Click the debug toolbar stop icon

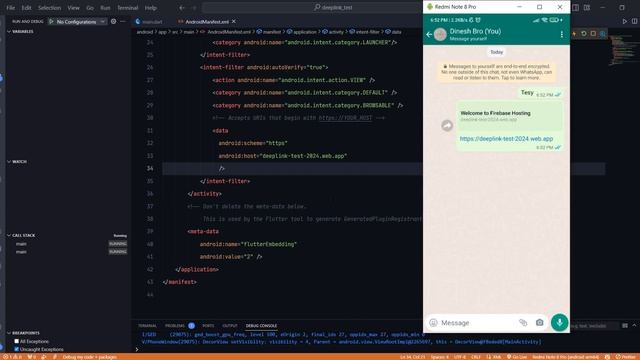click(x=593, y=34)
